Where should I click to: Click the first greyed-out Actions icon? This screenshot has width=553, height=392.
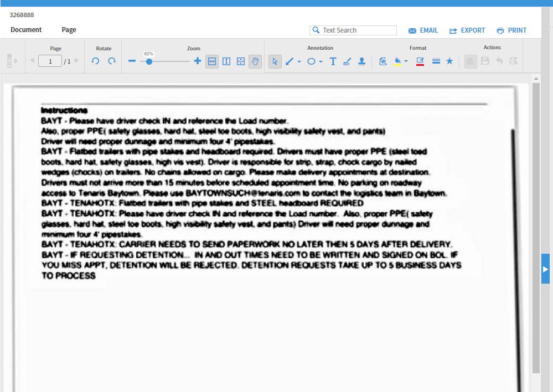coord(471,61)
